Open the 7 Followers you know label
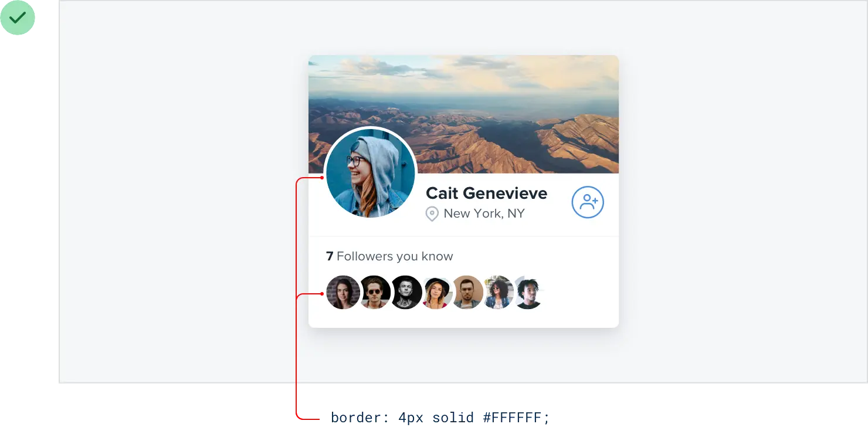 (x=389, y=256)
